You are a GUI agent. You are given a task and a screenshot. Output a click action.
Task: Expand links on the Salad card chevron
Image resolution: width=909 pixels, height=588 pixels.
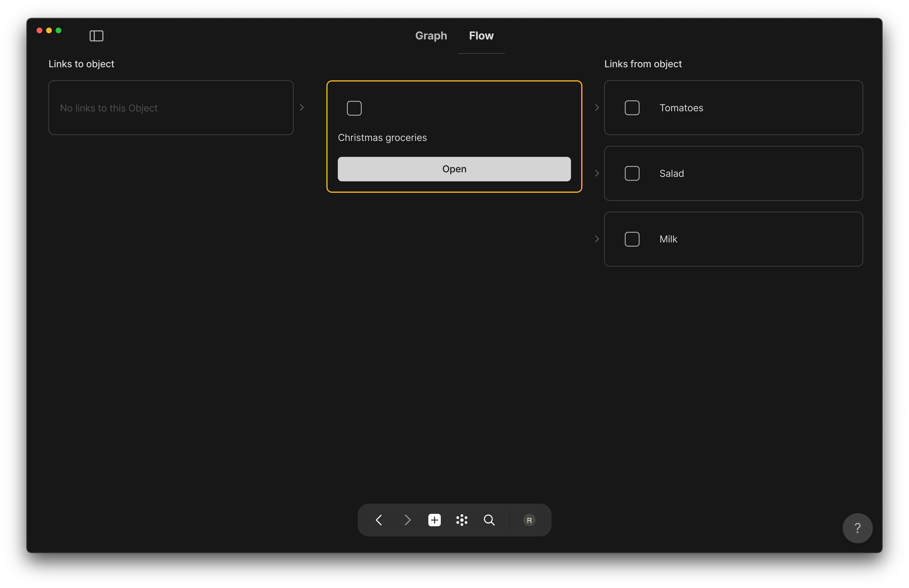(x=597, y=173)
